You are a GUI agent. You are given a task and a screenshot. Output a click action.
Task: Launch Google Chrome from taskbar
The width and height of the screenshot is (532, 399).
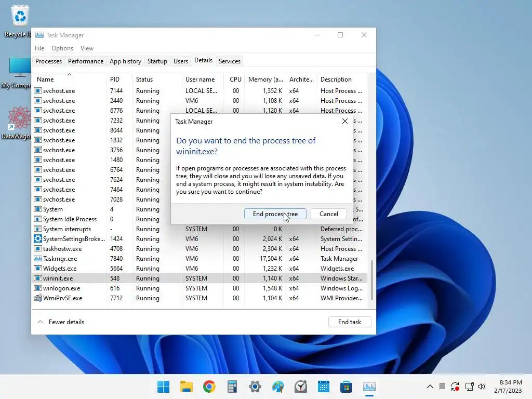209,387
